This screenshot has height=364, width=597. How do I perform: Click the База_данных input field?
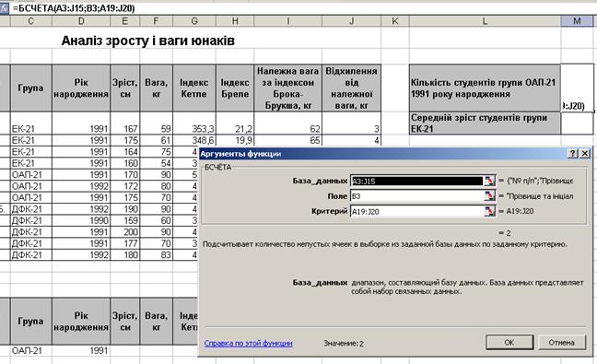pyautogui.click(x=416, y=181)
